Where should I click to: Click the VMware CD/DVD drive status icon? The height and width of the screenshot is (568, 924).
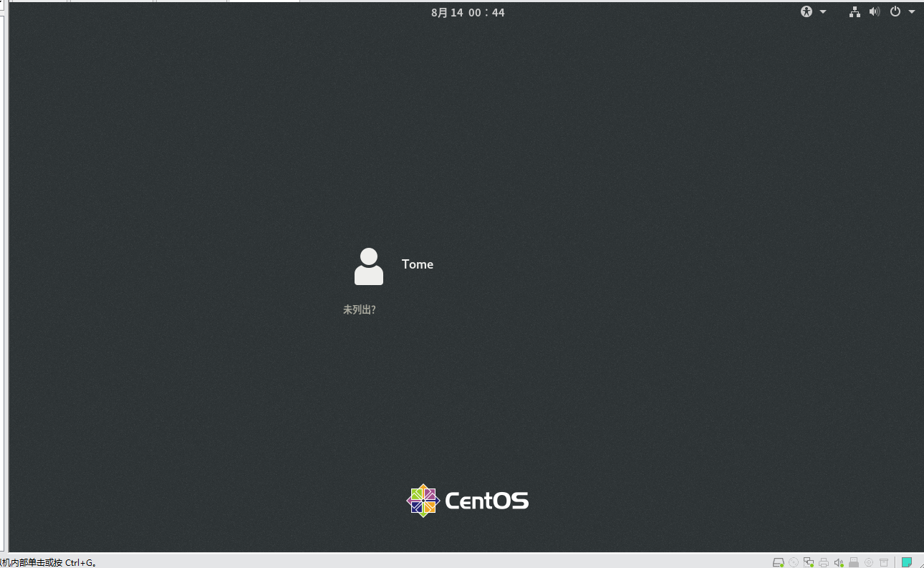click(794, 562)
